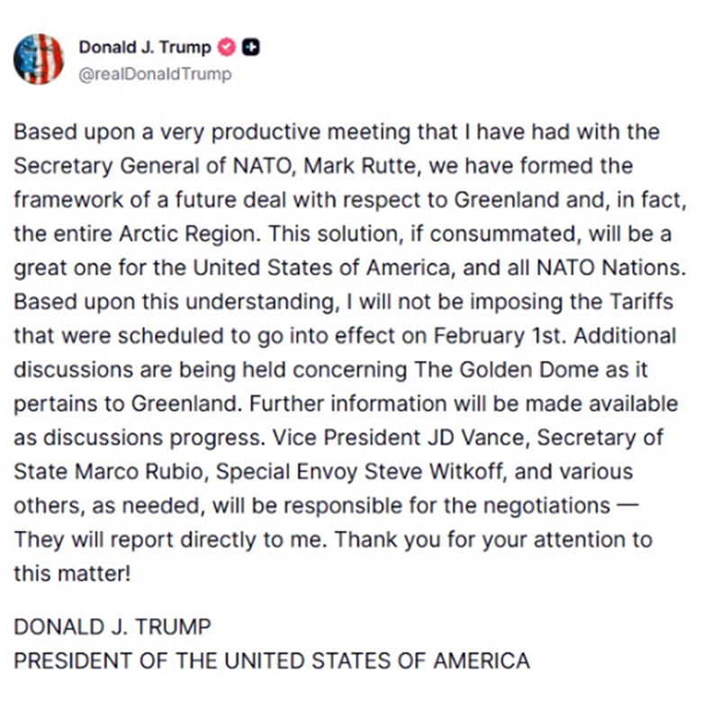Image resolution: width=704 pixels, height=728 pixels.
Task: Open the Donald J. Trump display name
Action: tap(145, 48)
